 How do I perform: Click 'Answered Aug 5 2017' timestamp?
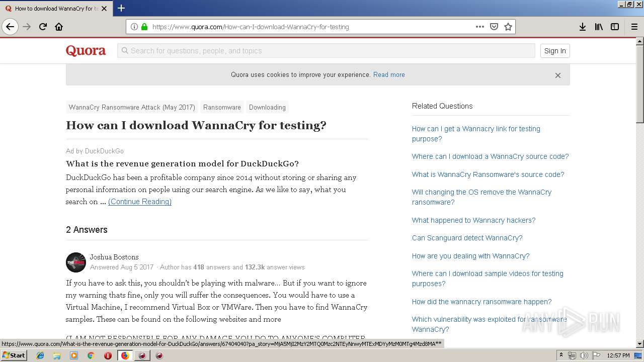122,267
